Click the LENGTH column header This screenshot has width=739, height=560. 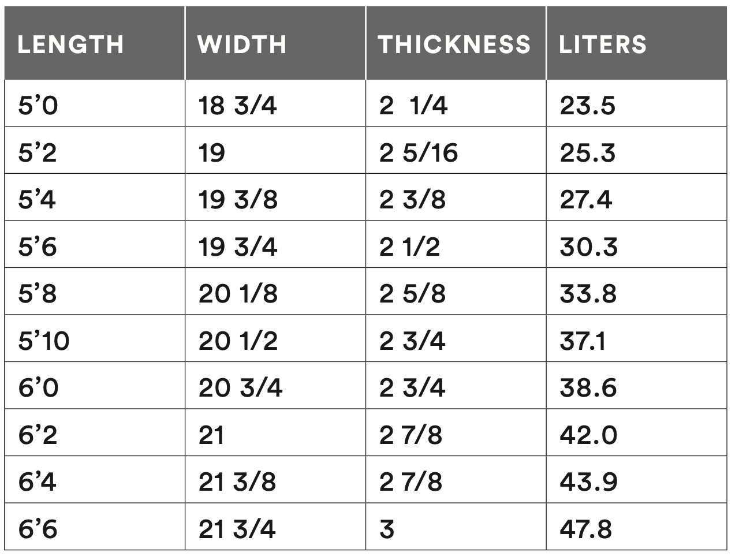pyautogui.click(x=95, y=43)
